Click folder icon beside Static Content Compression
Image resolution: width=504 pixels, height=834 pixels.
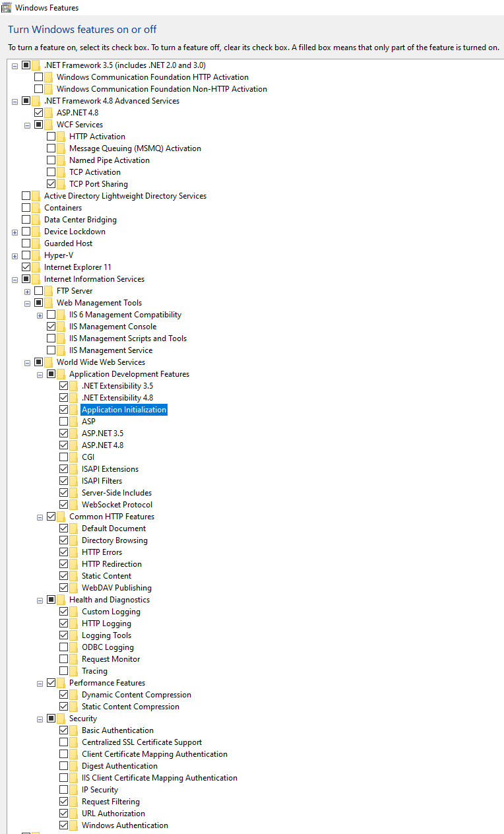click(74, 707)
